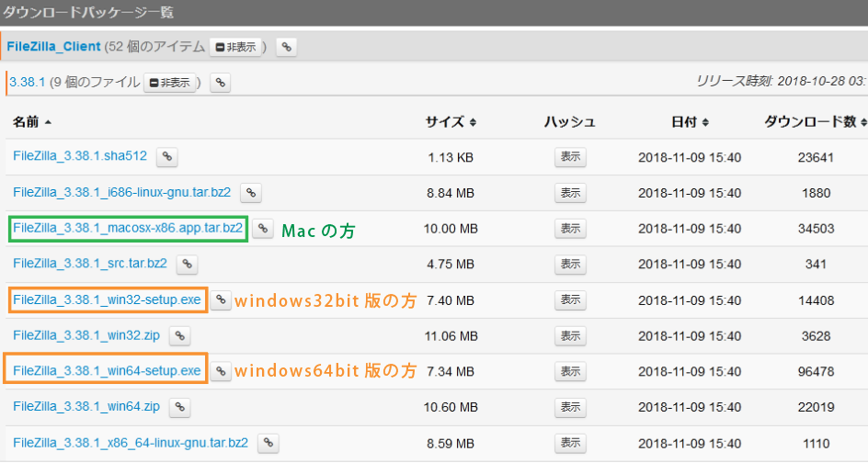Click the 7.34 MB size cell

pos(451,371)
